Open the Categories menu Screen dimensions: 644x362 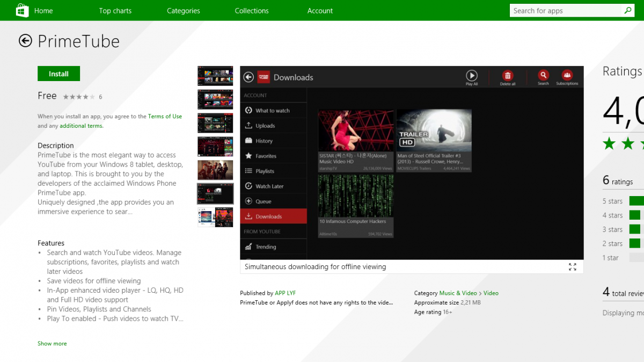point(183,11)
